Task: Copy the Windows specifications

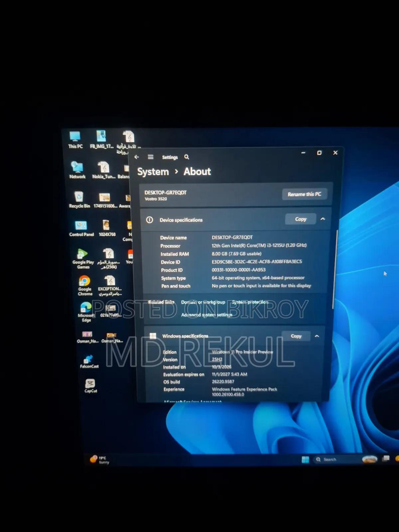Action: tap(296, 336)
